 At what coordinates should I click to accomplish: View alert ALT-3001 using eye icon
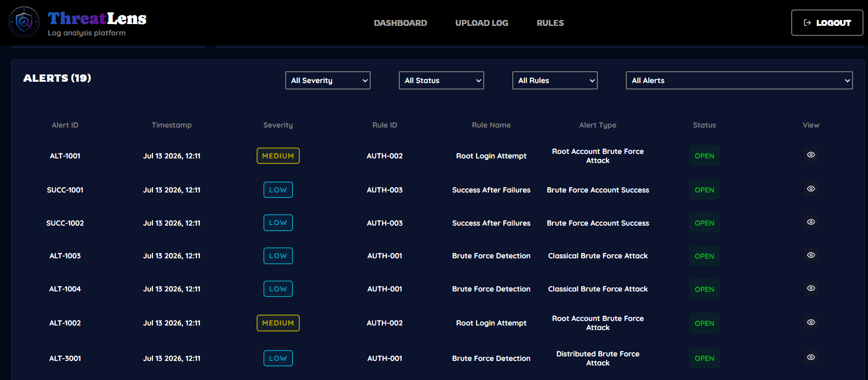[x=811, y=357]
